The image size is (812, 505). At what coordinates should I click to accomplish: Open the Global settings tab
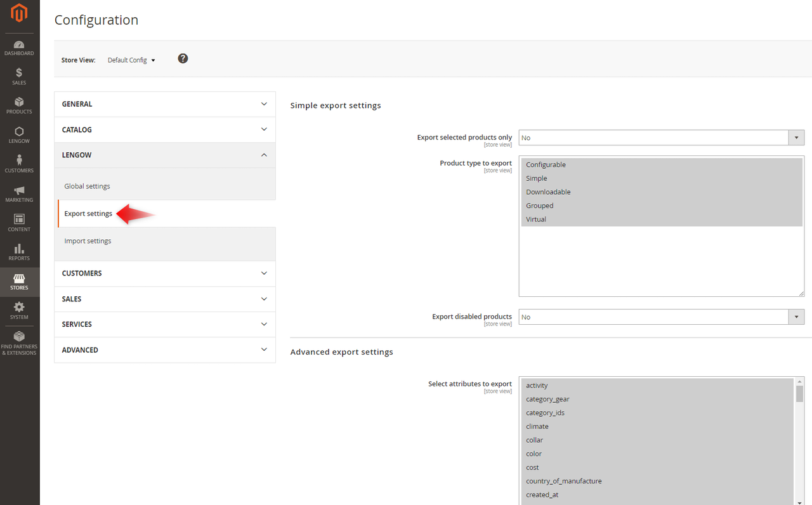[88, 187]
